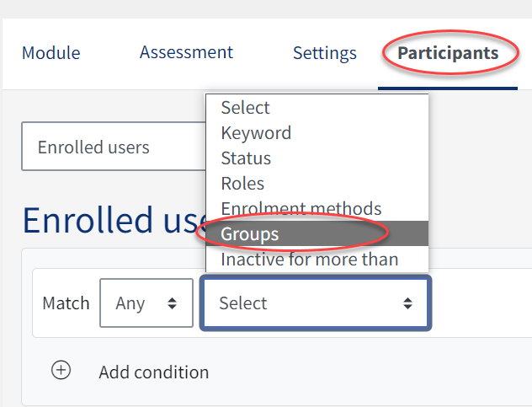Click the up-down arrows in the Any selector

(x=173, y=303)
